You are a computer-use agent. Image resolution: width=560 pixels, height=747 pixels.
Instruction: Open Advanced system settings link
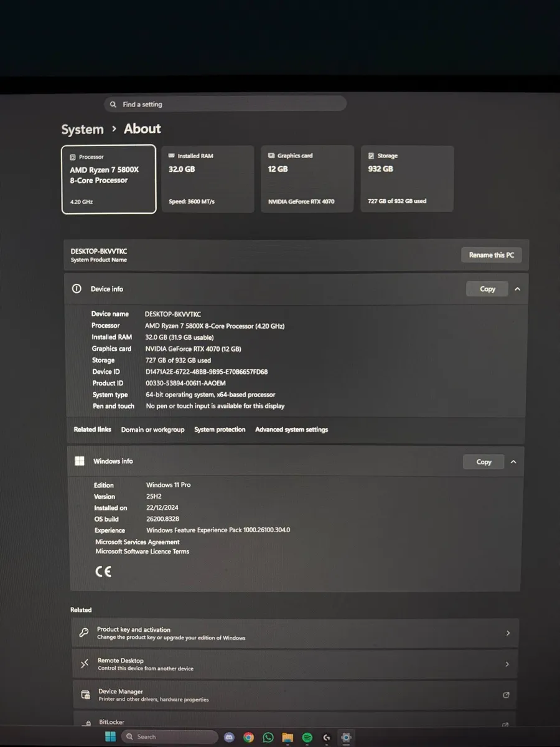(x=291, y=430)
